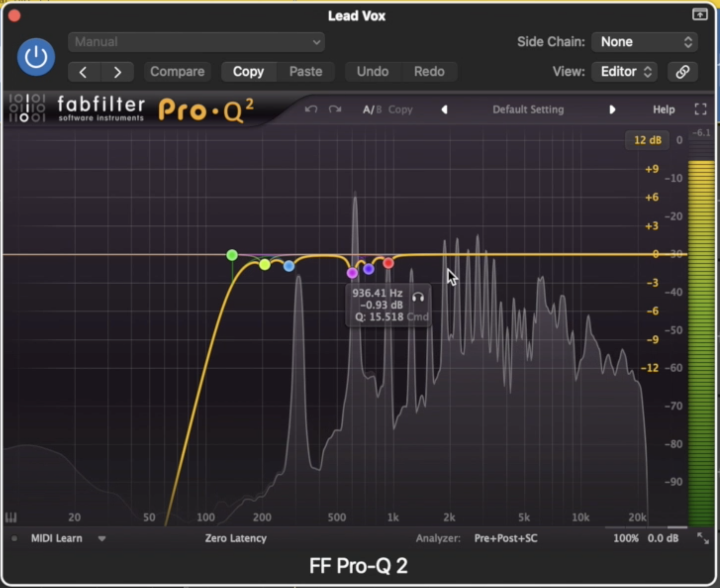Click the MIDI indicator dot

(14, 538)
